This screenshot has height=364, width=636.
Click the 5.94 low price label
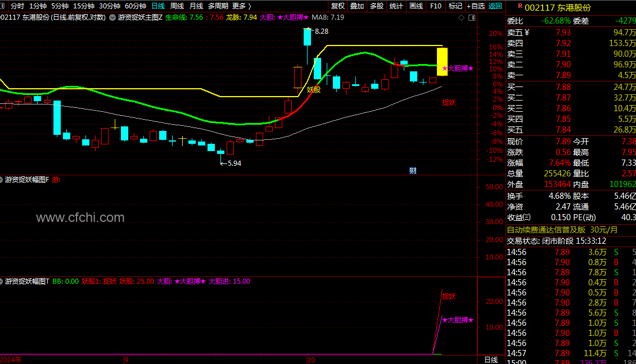234,163
